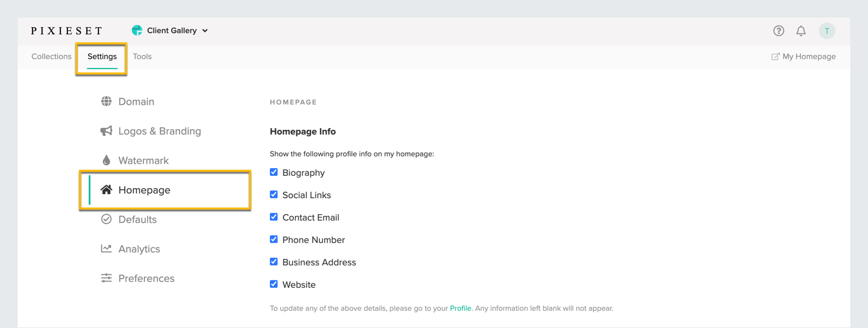This screenshot has height=328, width=868.
Task: Select the Watermark droplet icon
Action: point(106,160)
